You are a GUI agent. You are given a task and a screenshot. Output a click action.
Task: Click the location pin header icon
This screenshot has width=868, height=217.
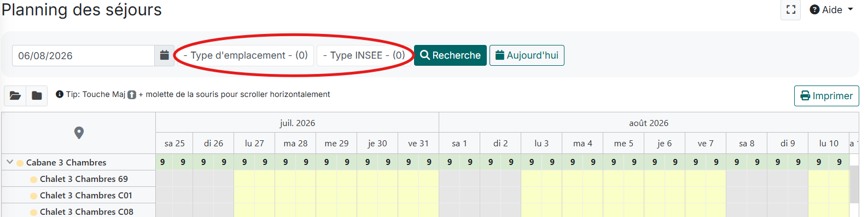[x=79, y=133]
